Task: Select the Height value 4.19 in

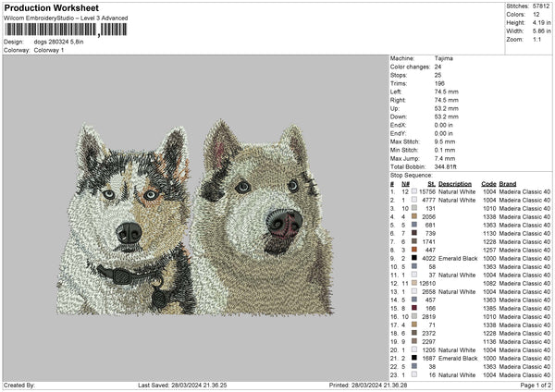Action: click(x=541, y=22)
